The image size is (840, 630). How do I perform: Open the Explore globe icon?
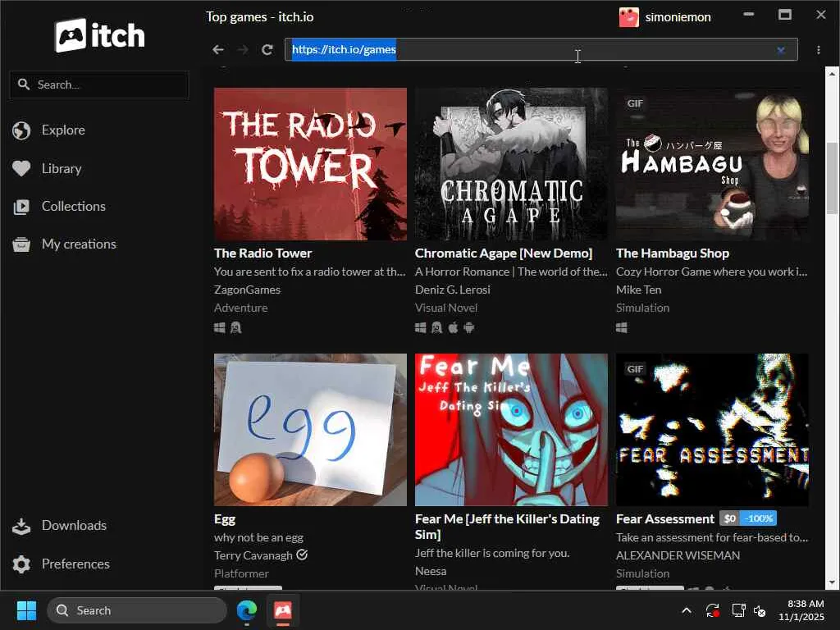click(21, 130)
